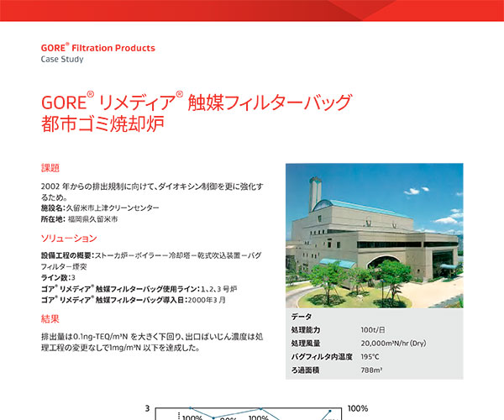Click the incinerator building photo
The width and height of the screenshot is (504, 420).
tap(375, 235)
